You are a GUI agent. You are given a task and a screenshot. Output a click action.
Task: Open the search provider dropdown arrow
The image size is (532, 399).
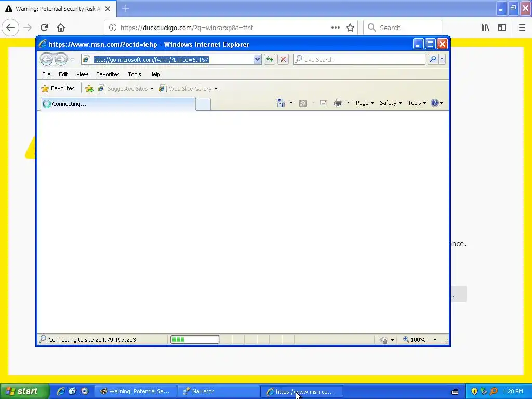(x=442, y=59)
